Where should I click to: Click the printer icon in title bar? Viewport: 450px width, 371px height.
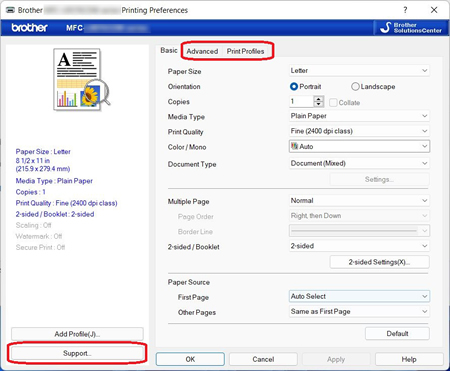pyautogui.click(x=10, y=10)
